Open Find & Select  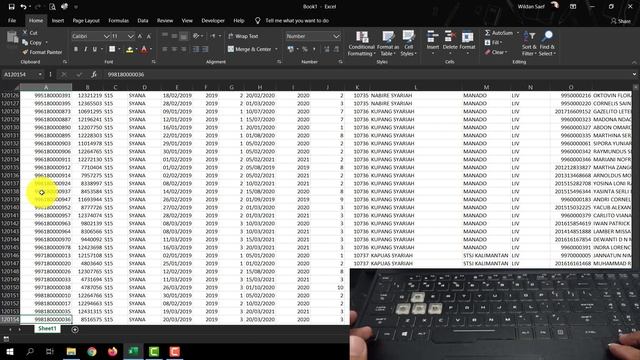pyautogui.click(x=547, y=43)
